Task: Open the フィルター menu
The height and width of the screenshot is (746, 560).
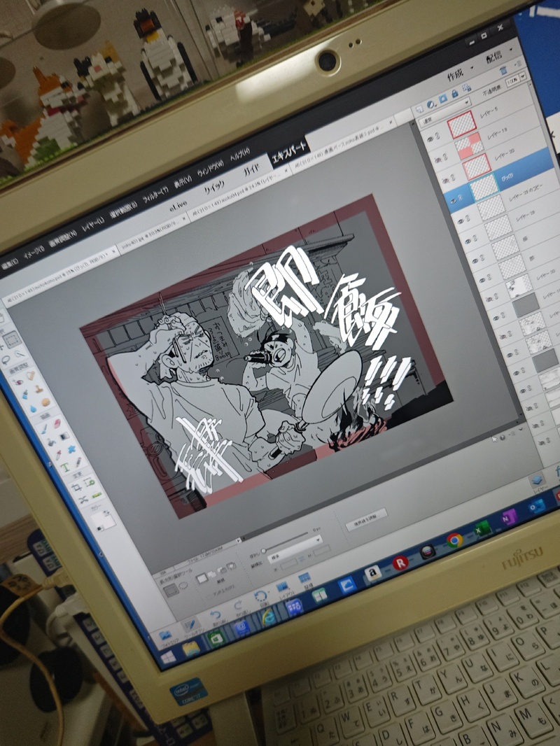Action: (156, 195)
